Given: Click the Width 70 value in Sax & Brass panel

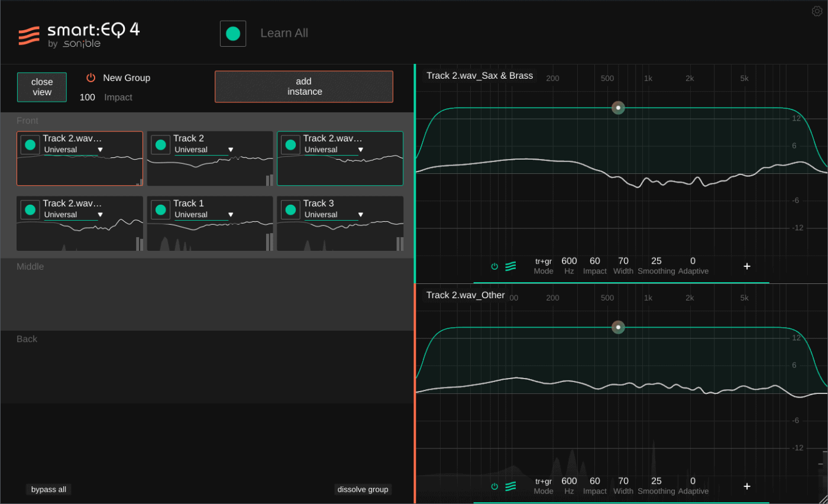Looking at the screenshot, I should coord(623,261).
